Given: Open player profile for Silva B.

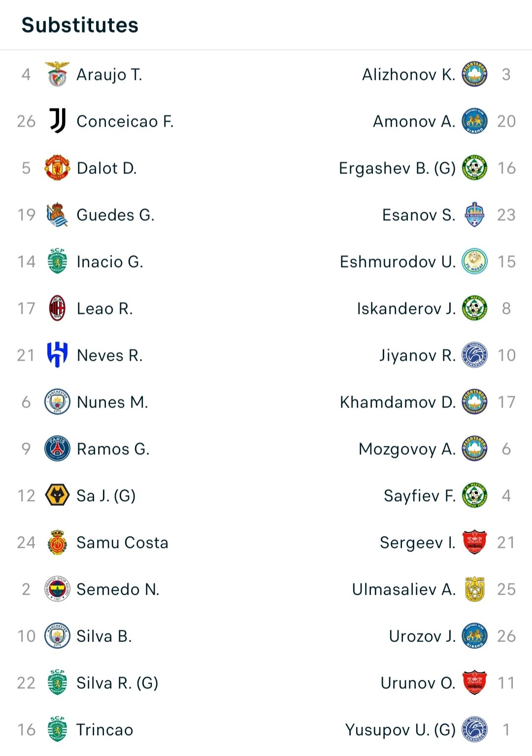Looking at the screenshot, I should [104, 636].
